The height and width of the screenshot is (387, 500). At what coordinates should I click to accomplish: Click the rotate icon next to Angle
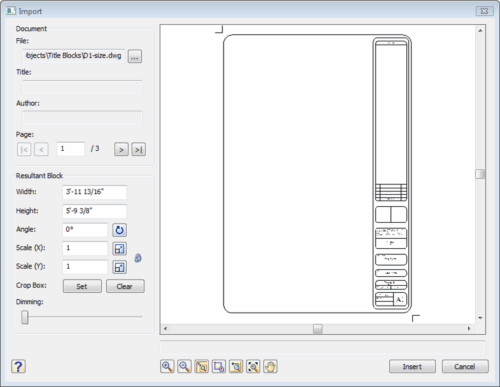(119, 230)
